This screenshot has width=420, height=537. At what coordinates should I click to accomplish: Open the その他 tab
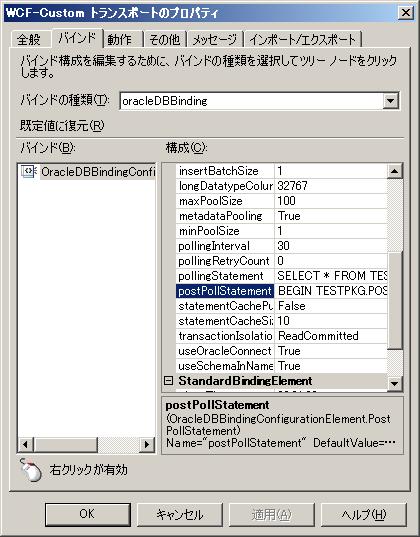165,39
